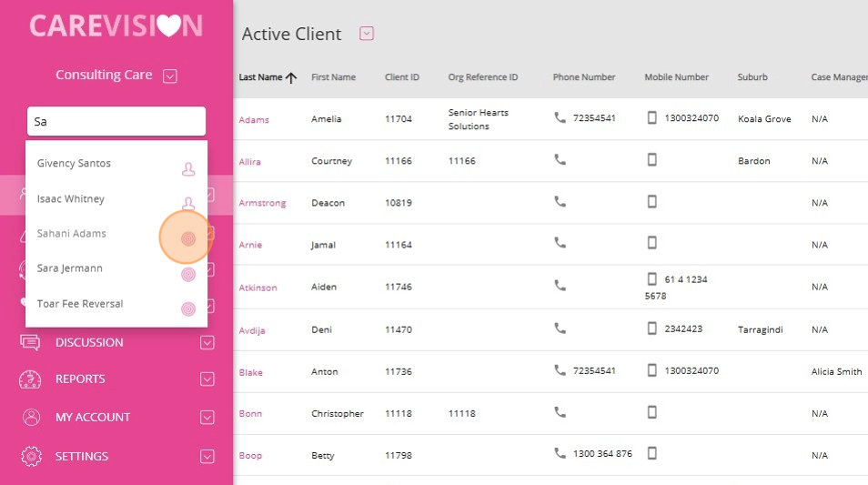Open the My Account menu

coord(93,418)
